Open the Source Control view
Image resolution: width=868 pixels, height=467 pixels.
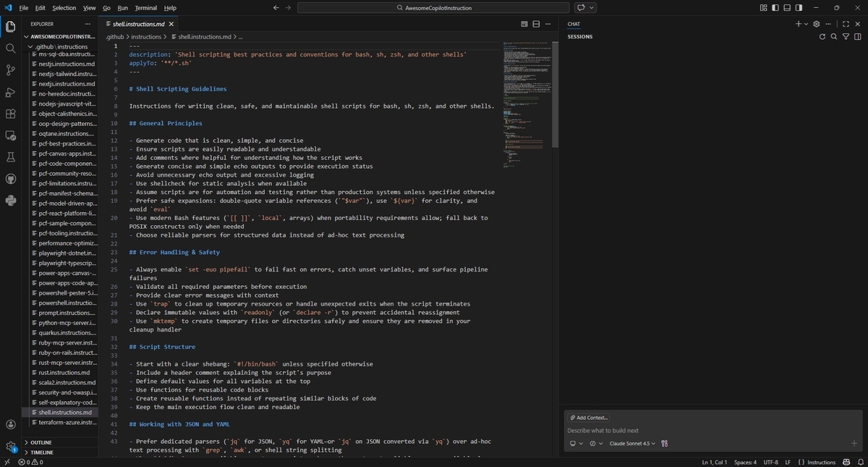click(10, 70)
